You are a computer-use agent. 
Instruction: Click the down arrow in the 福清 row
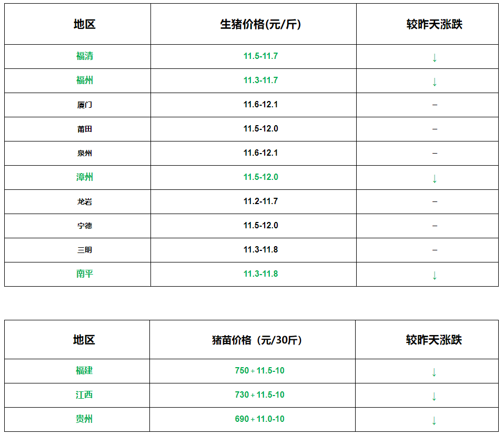(435, 57)
